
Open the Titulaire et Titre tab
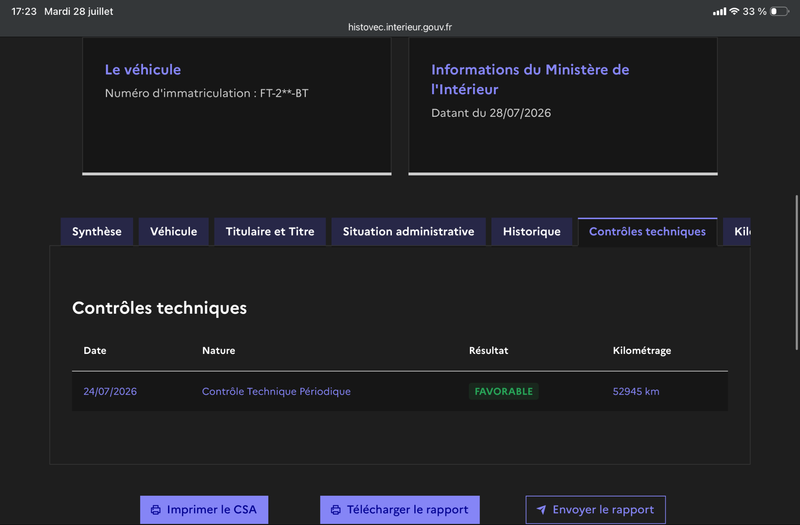point(270,232)
